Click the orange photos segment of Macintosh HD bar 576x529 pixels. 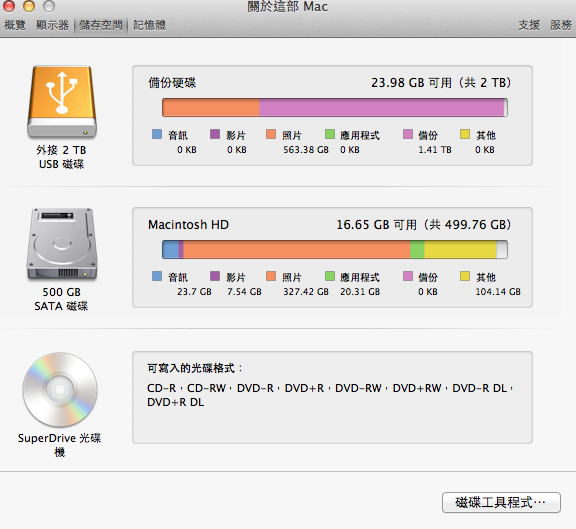(297, 250)
